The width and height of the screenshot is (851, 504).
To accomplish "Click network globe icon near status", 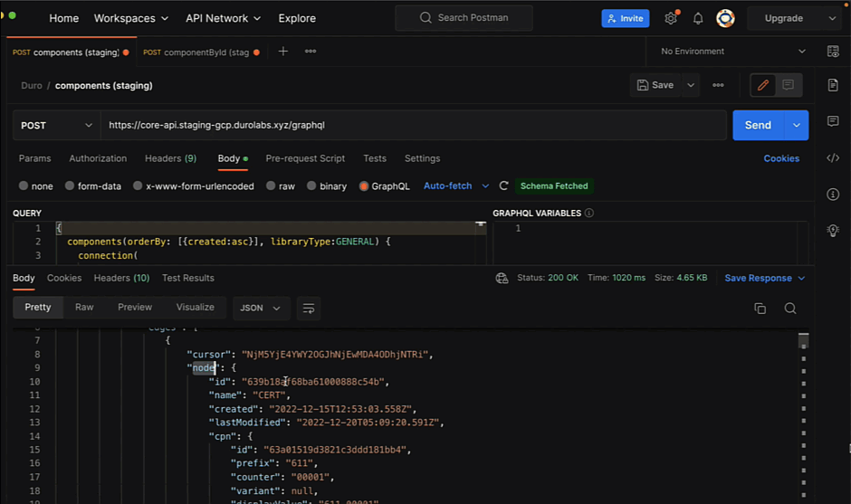I will pos(502,279).
